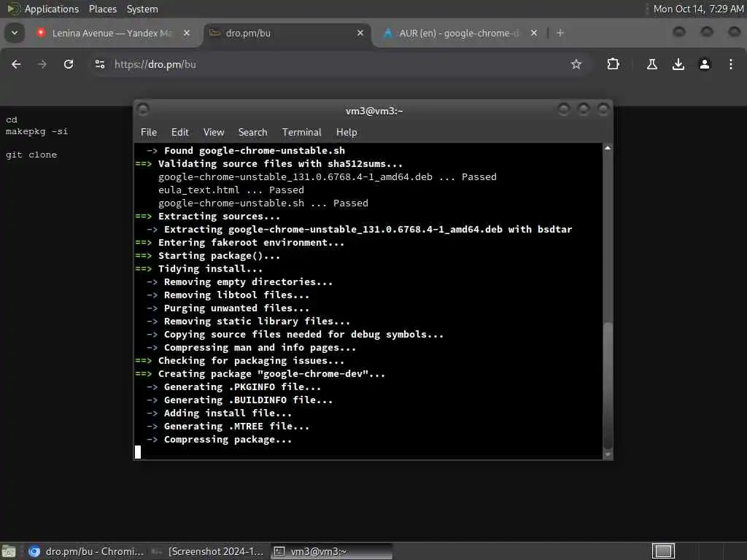Switch to dro.pm/bu Chromium taskbar entry
This screenshot has width=747, height=560.
pos(86,551)
